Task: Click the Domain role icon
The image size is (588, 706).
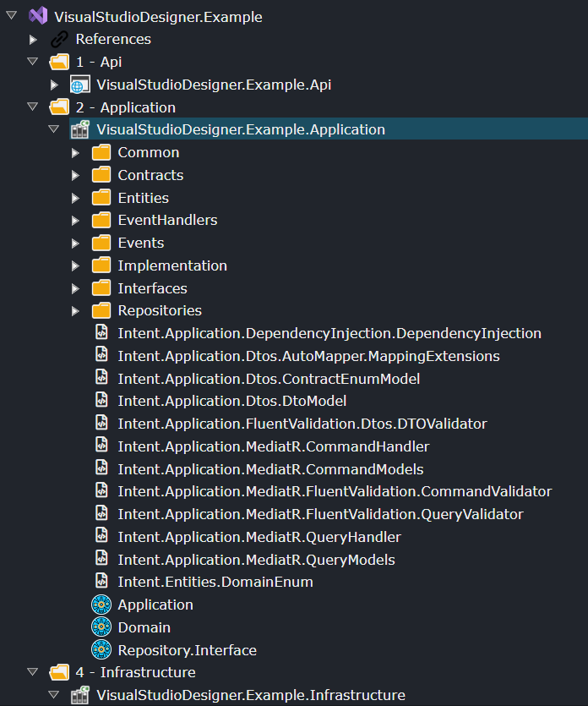Action: [101, 627]
